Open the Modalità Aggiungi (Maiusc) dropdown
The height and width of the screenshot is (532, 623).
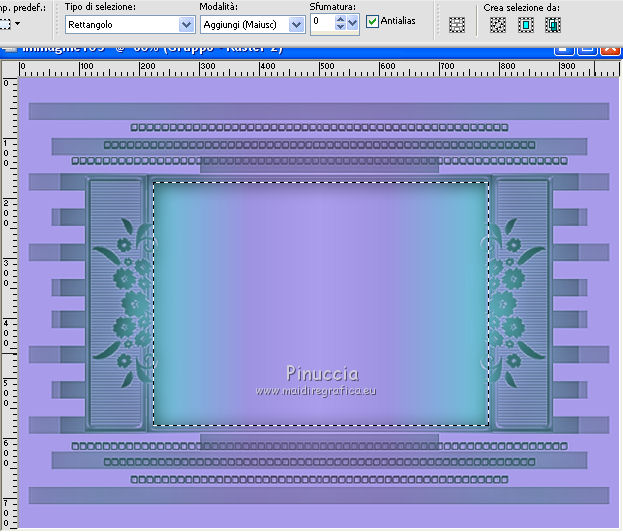(x=252, y=25)
